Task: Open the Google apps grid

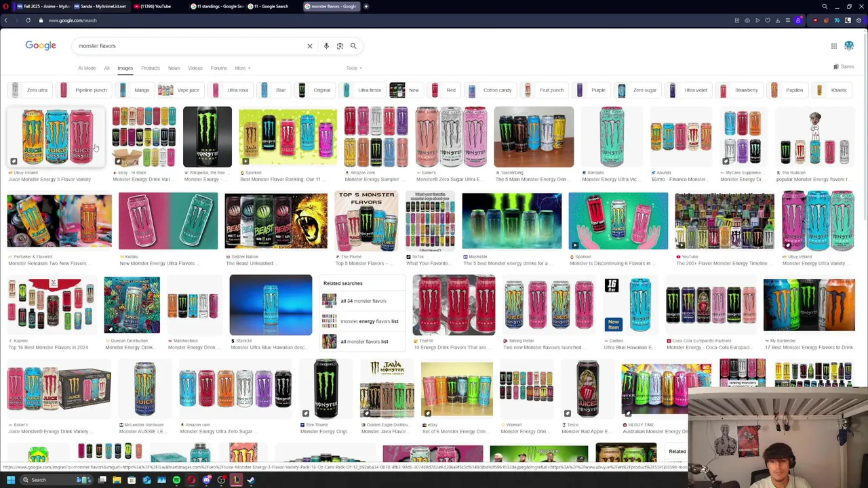Action: point(834,46)
